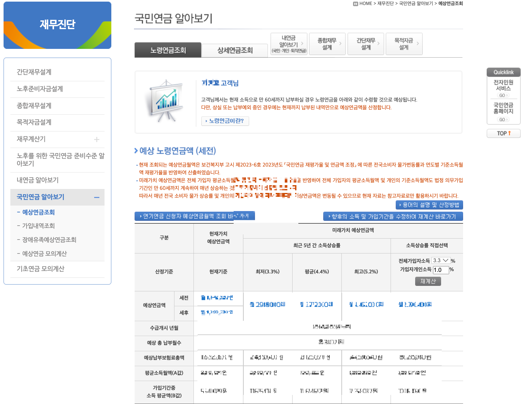The width and height of the screenshot is (532, 404).
Task: Click the TOP arrow button
Action: [504, 133]
